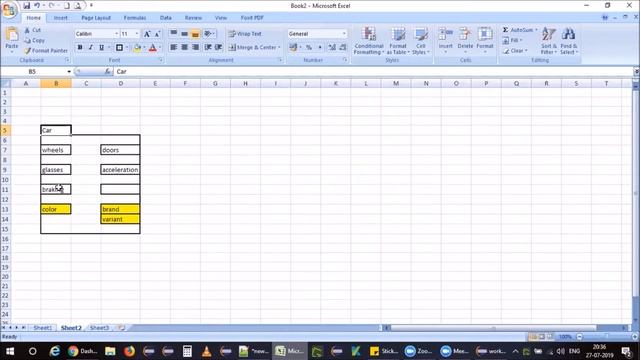This screenshot has height=360, width=640.
Task: Decrease decimal places
Action: (343, 47)
